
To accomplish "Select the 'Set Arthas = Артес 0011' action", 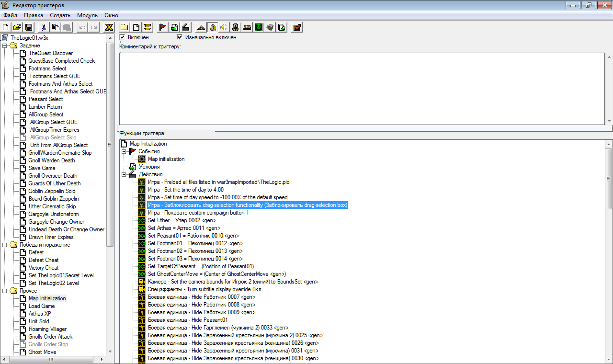I will [184, 228].
